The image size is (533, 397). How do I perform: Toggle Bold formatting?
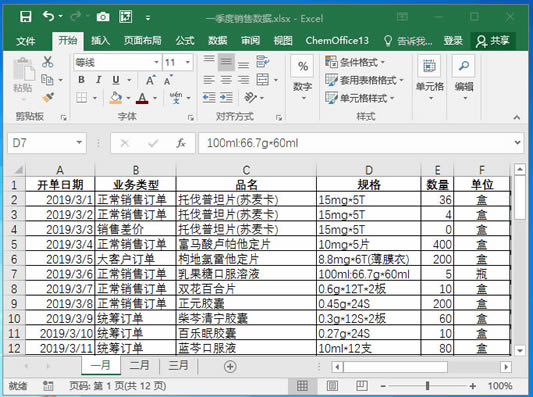(81, 80)
